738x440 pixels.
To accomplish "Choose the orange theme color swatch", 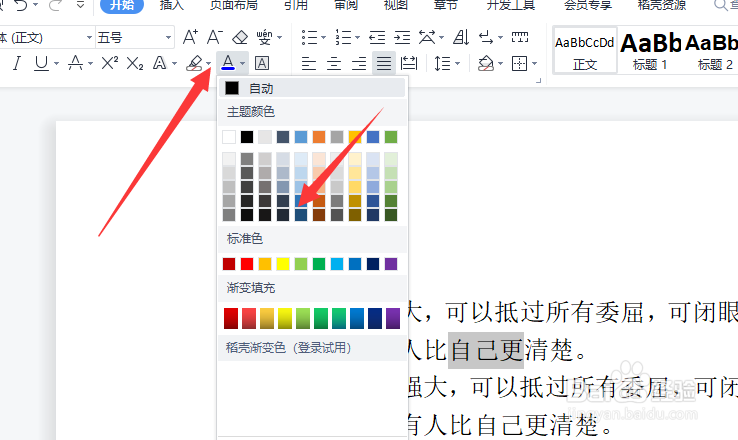I will tap(319, 137).
